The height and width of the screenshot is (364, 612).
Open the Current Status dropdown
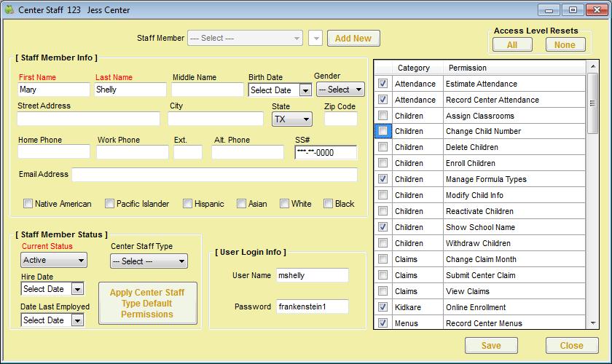(54, 260)
